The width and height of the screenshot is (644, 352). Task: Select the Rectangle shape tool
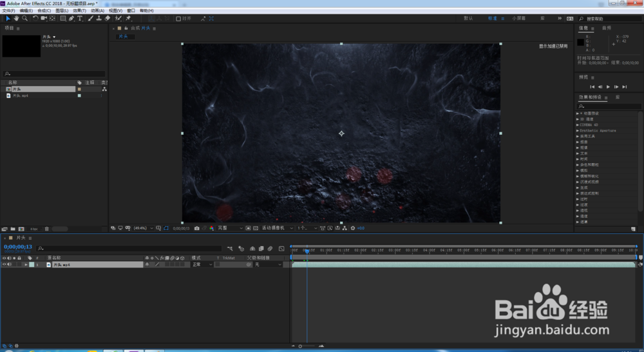pyautogui.click(x=63, y=19)
